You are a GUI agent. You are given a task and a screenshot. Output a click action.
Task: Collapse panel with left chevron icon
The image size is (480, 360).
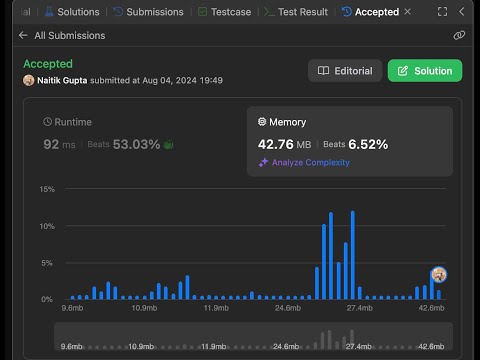point(462,12)
